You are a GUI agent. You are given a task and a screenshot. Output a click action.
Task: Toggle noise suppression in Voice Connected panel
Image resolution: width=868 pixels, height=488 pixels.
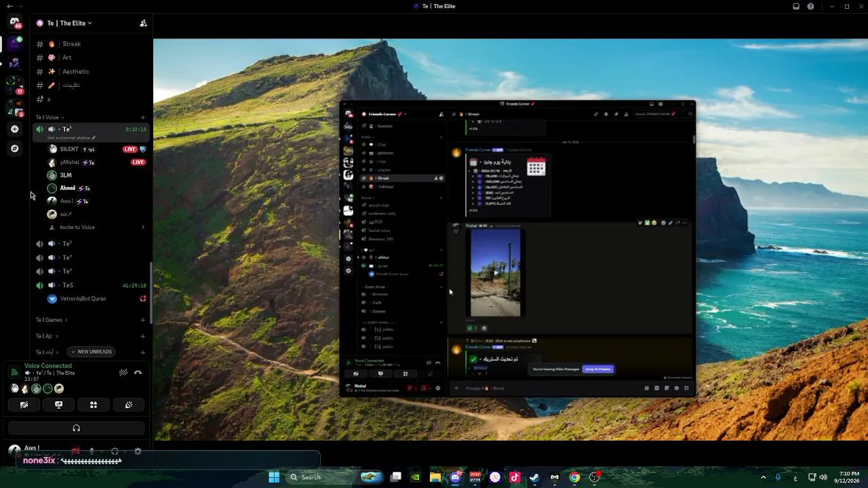pyautogui.click(x=123, y=372)
